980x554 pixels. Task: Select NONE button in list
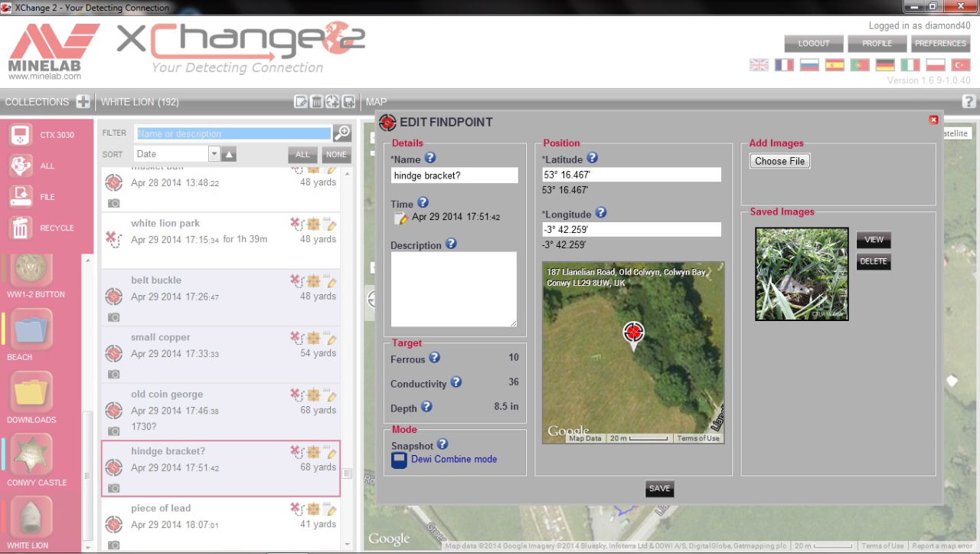point(336,154)
